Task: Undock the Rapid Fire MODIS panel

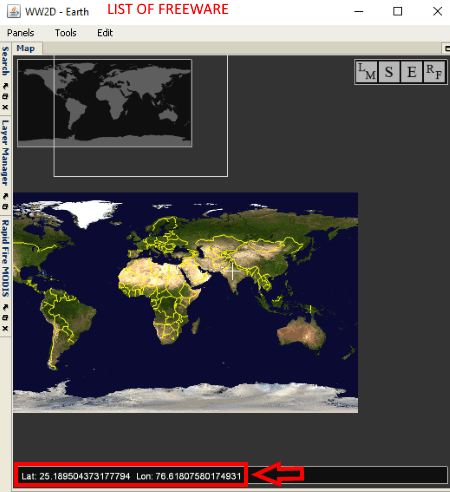Action: tap(5, 307)
